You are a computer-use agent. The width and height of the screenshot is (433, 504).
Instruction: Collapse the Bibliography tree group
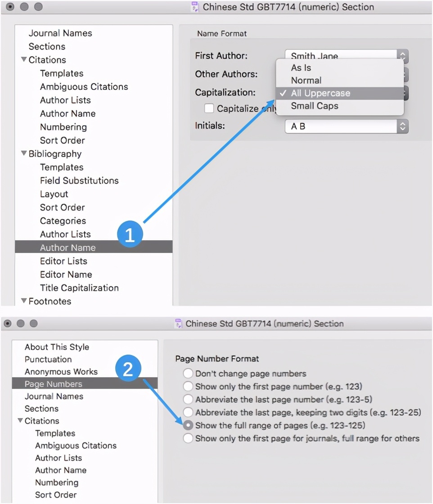24,154
